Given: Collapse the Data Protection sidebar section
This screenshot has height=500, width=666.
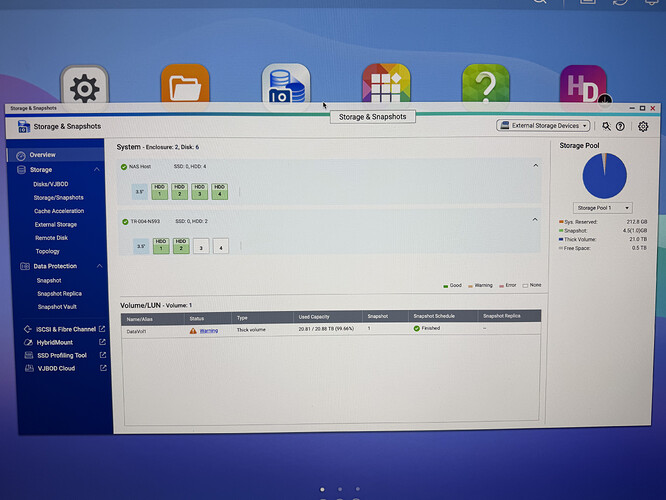Looking at the screenshot, I should pyautogui.click(x=99, y=266).
